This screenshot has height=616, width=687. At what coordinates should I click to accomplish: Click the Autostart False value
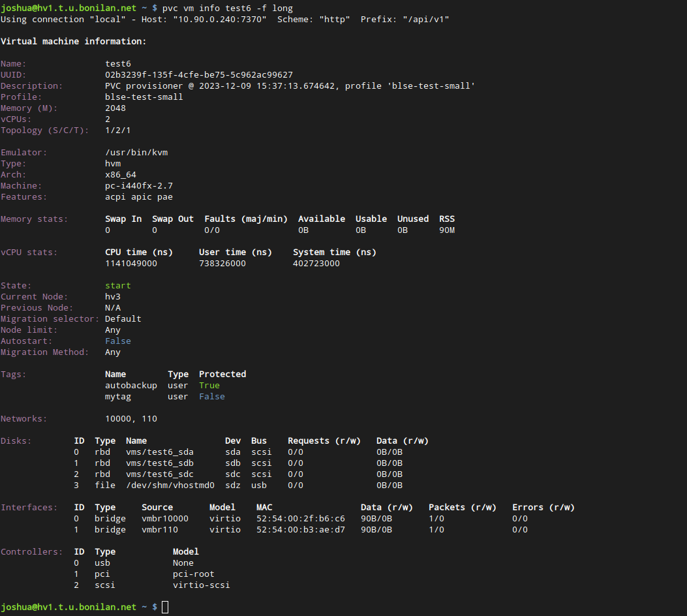coord(117,341)
